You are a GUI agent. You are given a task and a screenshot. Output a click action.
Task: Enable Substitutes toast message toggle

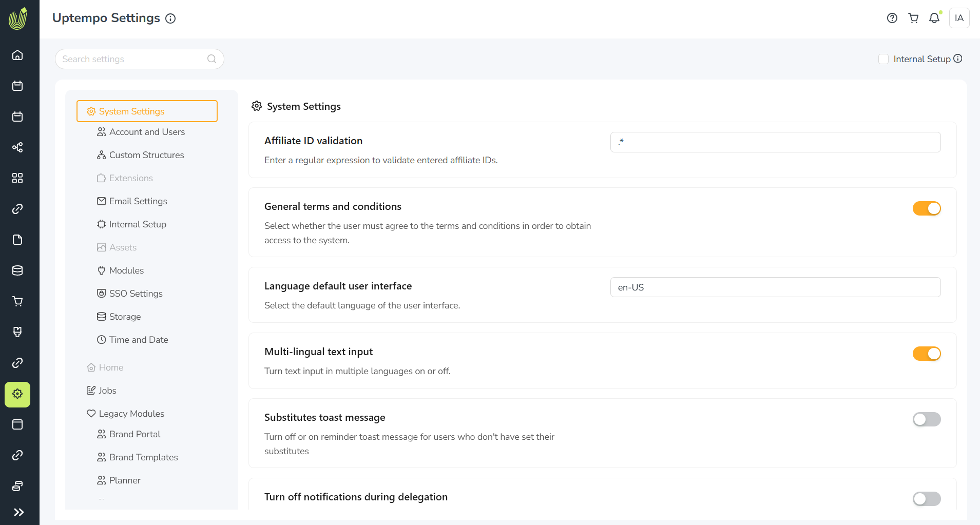(x=926, y=419)
